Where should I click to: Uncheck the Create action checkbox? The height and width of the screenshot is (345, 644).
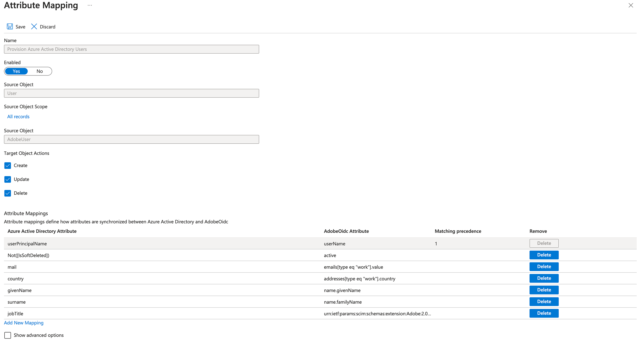point(8,165)
